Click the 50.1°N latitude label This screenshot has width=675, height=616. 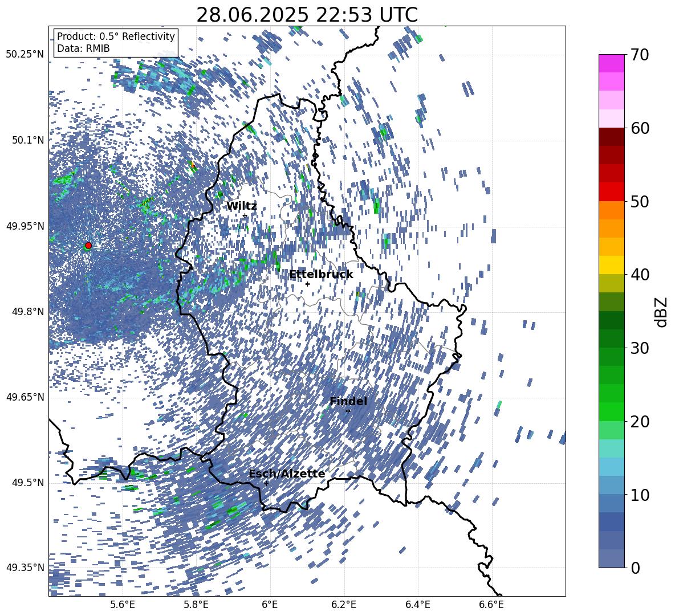pyautogui.click(x=27, y=140)
